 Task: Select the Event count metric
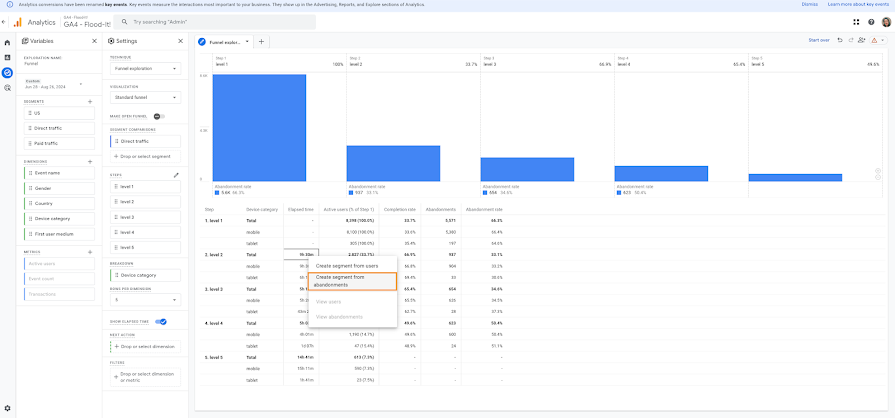[59, 279]
